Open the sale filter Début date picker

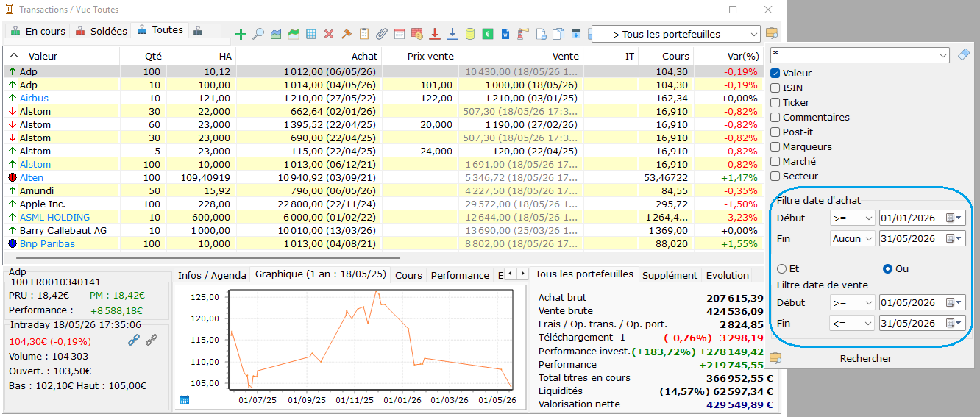(954, 302)
